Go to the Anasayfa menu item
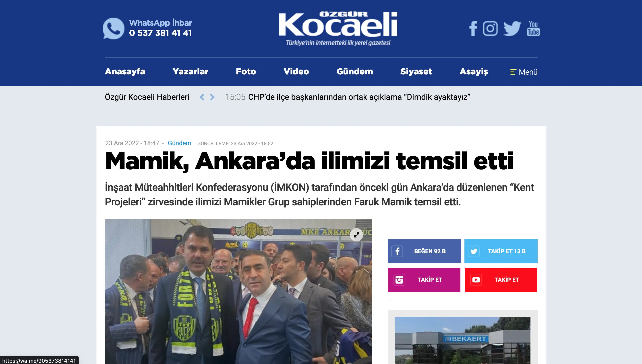 coord(125,72)
